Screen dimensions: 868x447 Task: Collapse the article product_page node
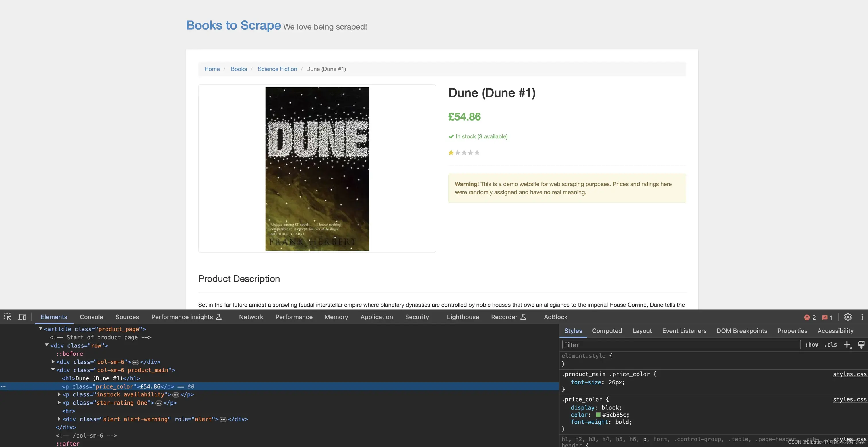click(x=41, y=329)
